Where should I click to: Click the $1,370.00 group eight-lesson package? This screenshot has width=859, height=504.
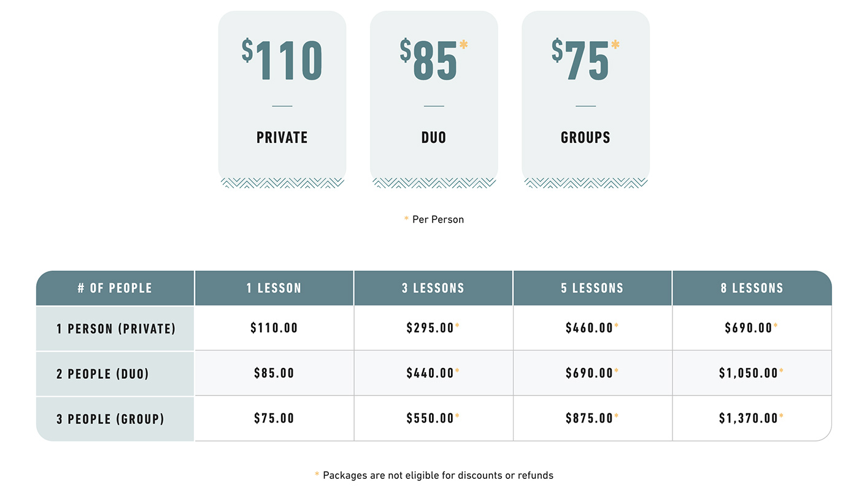pos(749,418)
